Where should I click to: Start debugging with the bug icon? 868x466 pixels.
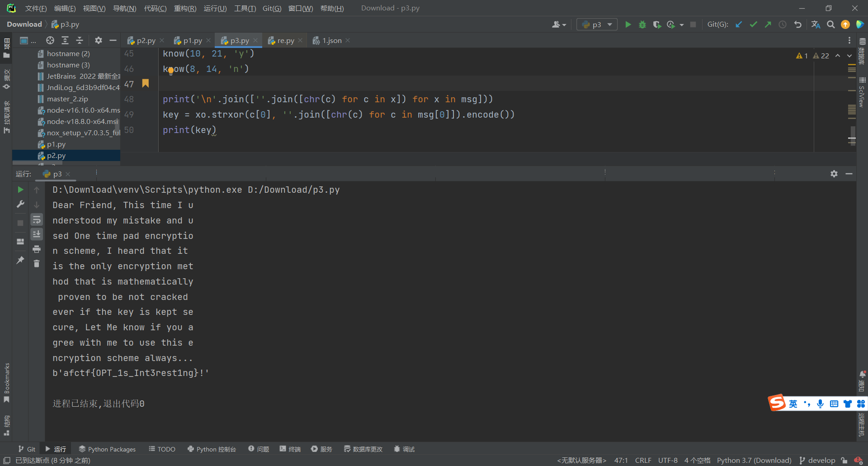point(642,24)
